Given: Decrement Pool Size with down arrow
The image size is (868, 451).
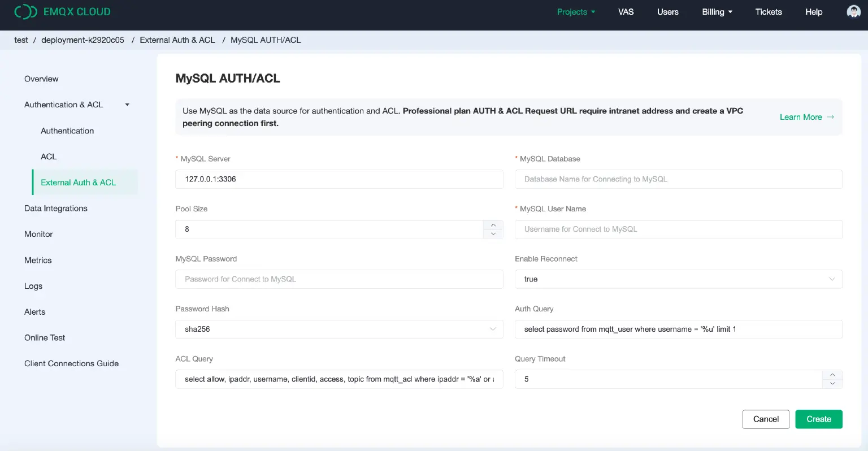Looking at the screenshot, I should (493, 233).
